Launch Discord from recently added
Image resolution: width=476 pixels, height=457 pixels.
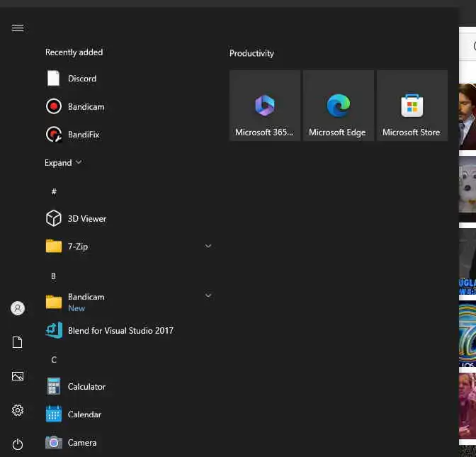pyautogui.click(x=82, y=79)
